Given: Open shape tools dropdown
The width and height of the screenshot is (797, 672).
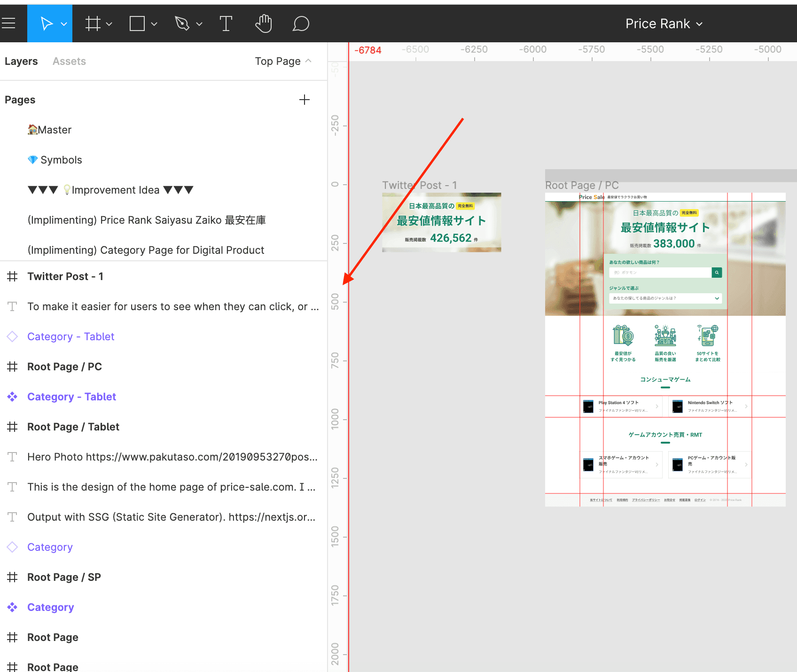Looking at the screenshot, I should 154,24.
